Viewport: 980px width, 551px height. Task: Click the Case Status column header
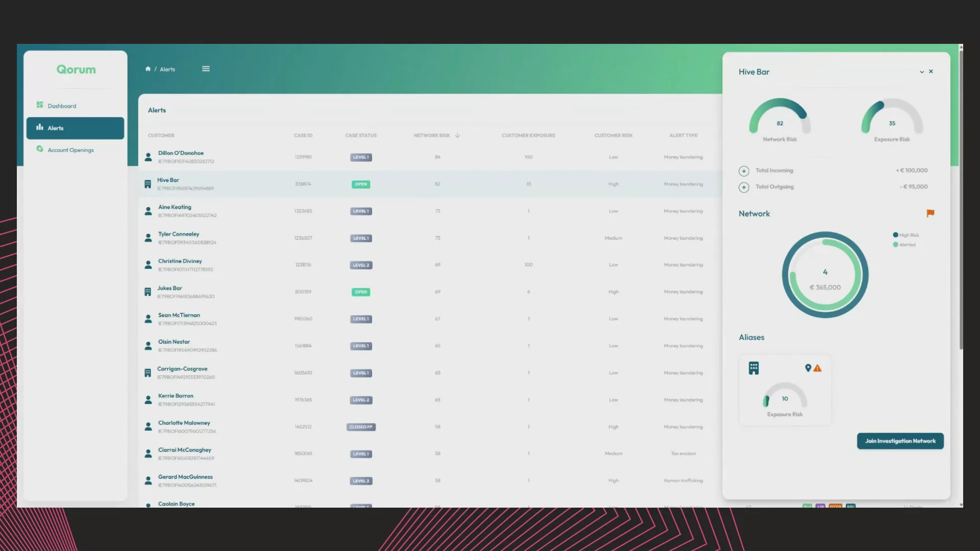(361, 136)
